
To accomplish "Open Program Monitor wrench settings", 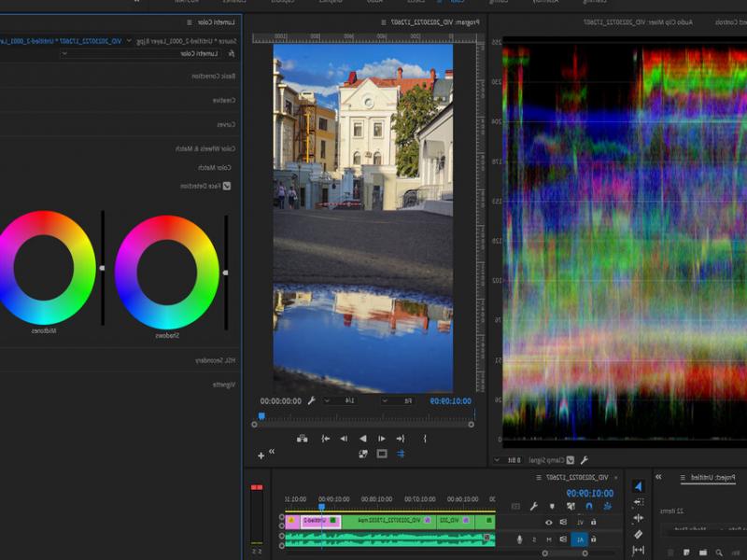I will (311, 400).
